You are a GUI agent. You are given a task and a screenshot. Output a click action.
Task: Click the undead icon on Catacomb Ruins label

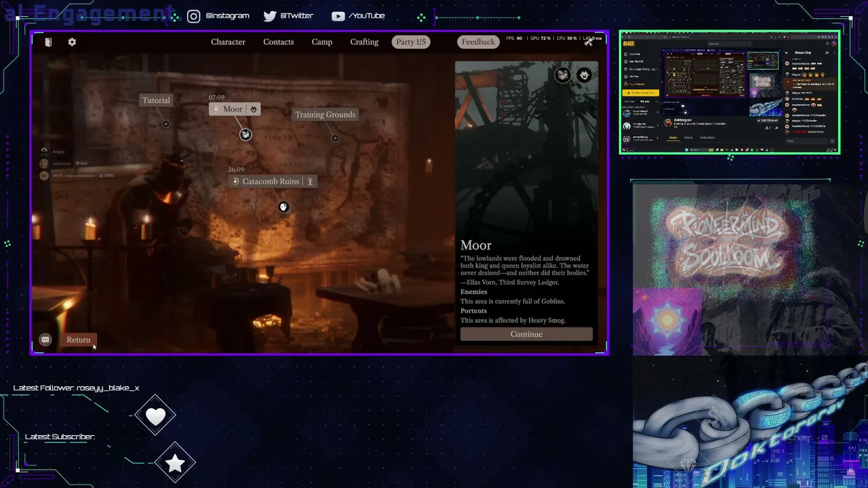(310, 182)
